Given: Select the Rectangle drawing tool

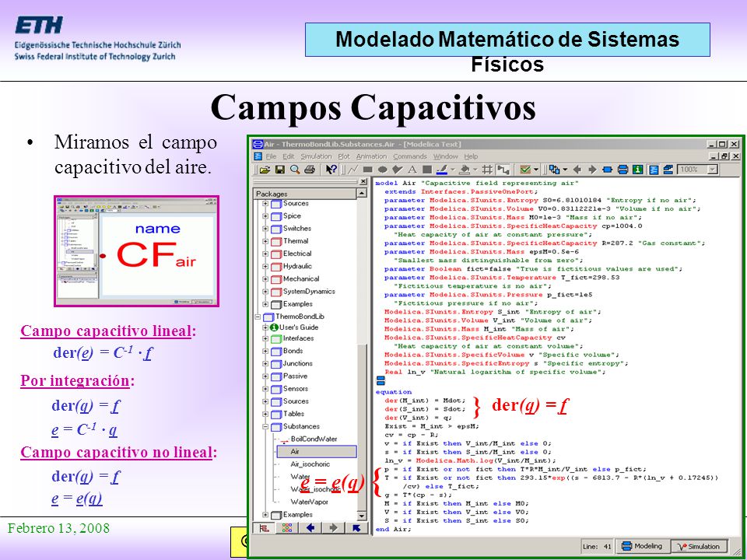Looking at the screenshot, I should coord(368,170).
